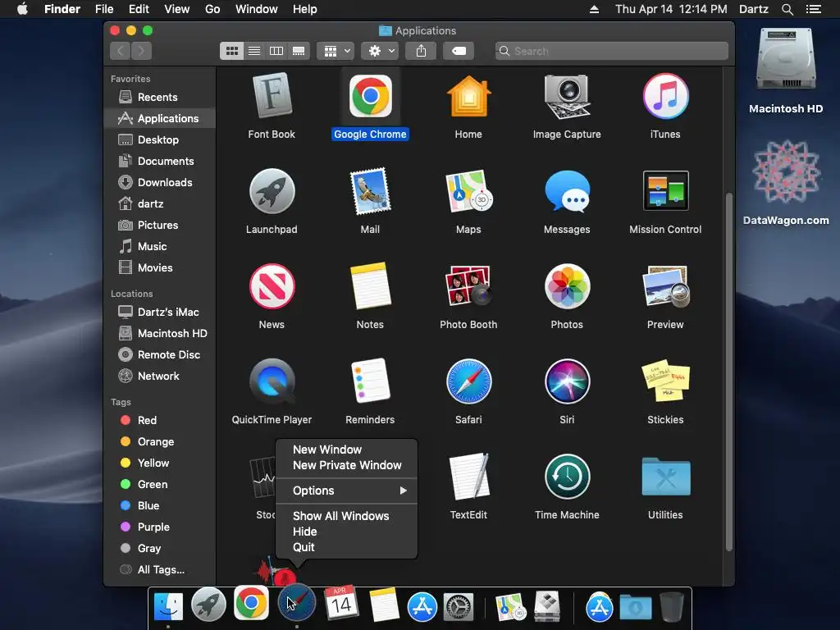Go forward with the Finder forward arrow

pos(141,51)
